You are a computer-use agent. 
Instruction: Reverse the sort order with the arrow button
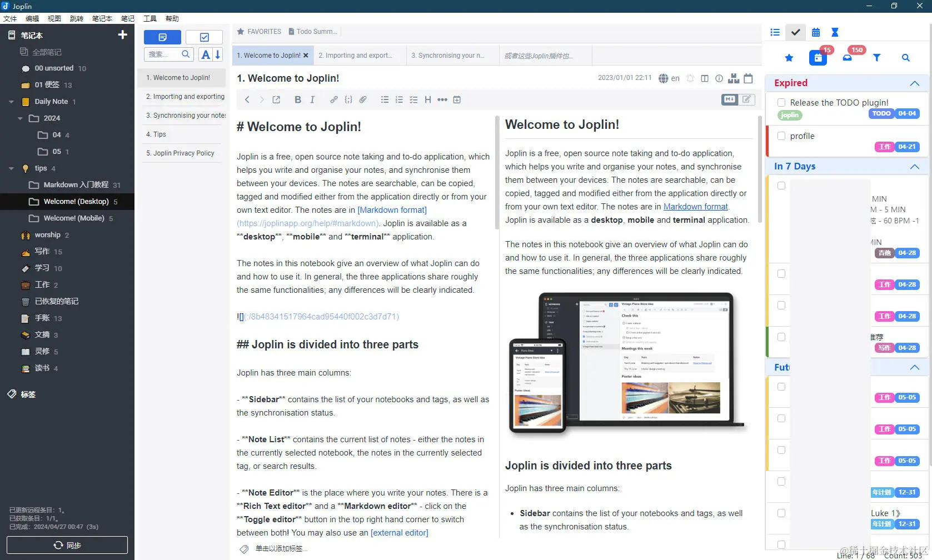click(218, 54)
